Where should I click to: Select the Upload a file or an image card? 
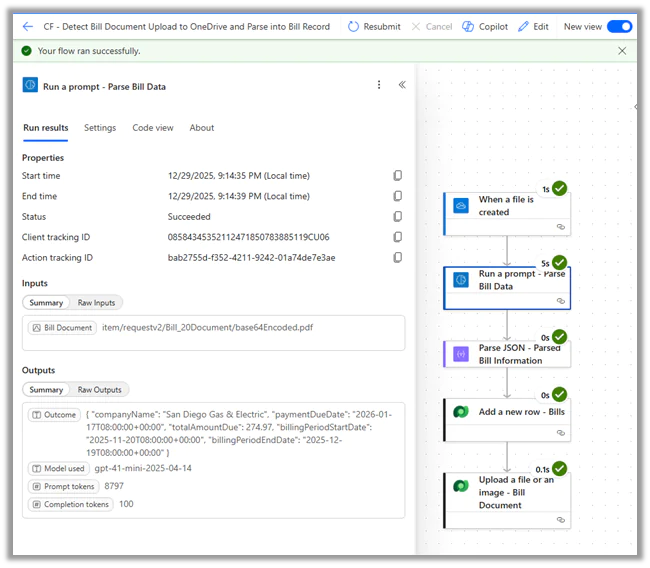[507, 500]
